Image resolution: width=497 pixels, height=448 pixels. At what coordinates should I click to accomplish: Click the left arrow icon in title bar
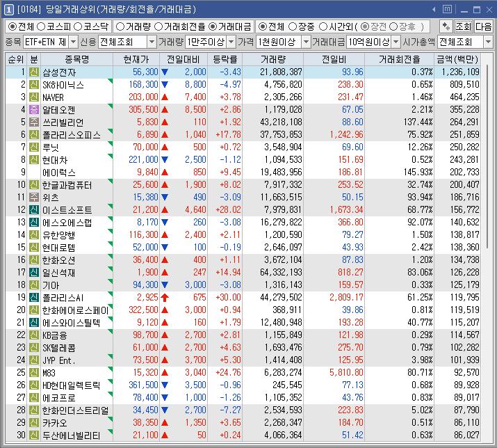tap(434, 10)
